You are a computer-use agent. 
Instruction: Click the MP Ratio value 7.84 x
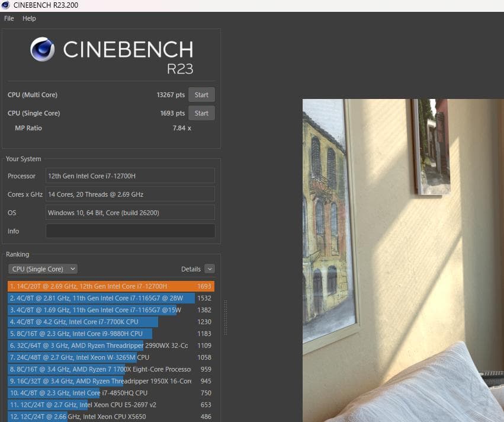click(x=182, y=128)
